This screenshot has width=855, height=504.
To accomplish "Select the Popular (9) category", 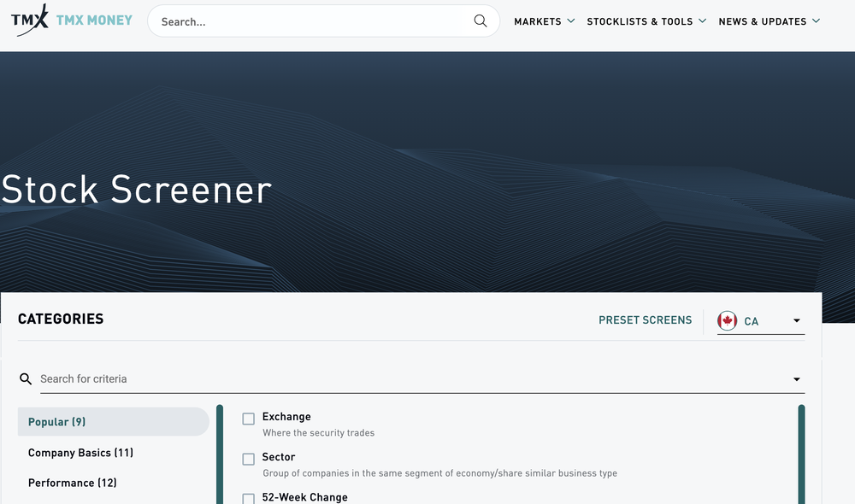I will tap(114, 422).
